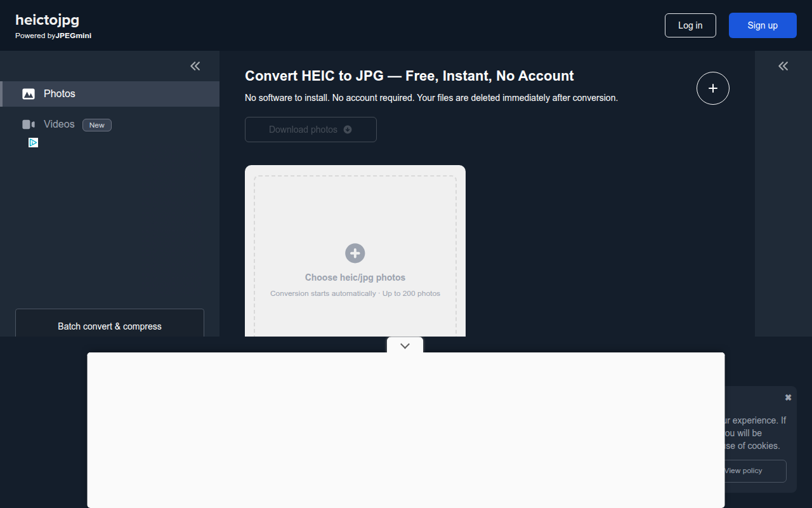Collapse the right panel with double chevron
812x508 pixels.
pyautogui.click(x=783, y=66)
